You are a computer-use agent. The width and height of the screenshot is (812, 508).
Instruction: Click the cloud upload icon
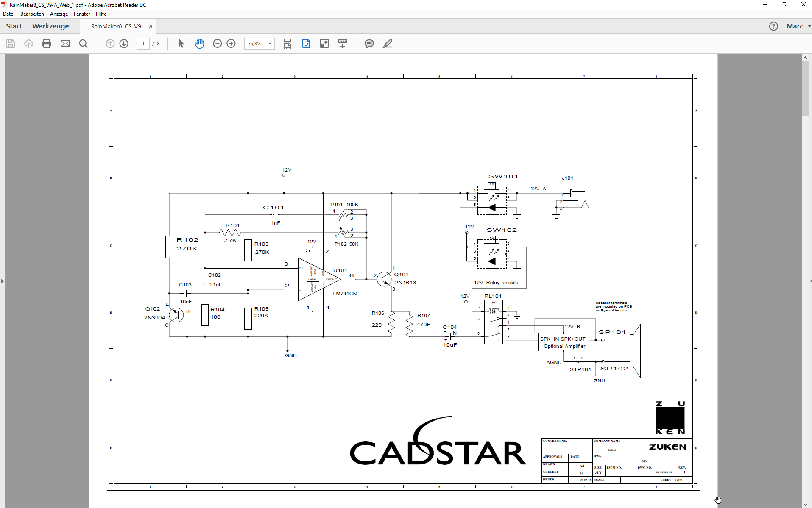coord(28,44)
